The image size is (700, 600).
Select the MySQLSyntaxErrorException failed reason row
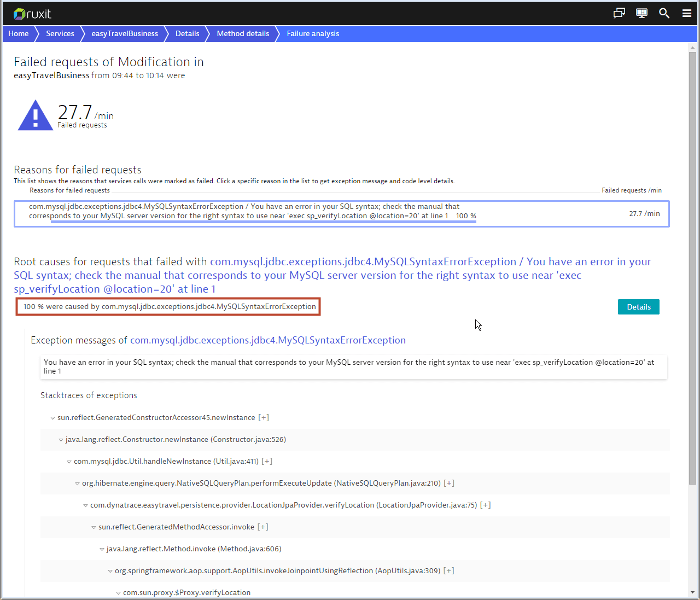point(342,213)
